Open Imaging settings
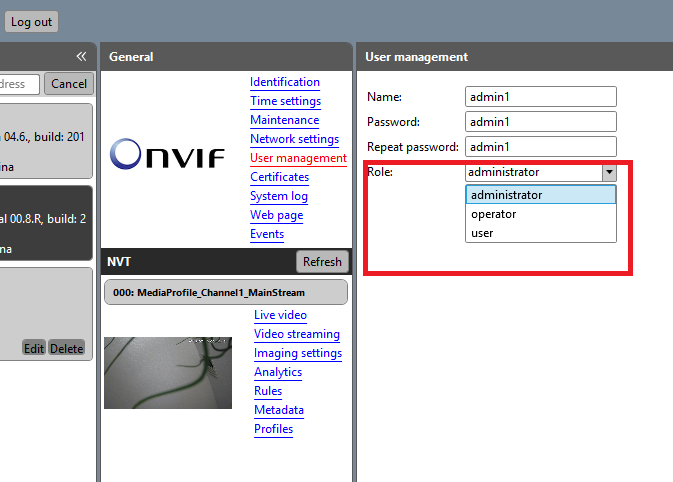 tap(298, 353)
